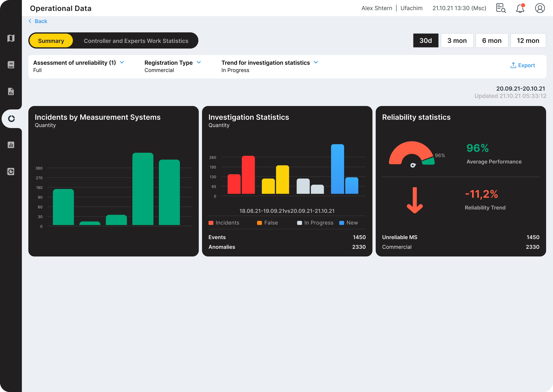Open the notebook history sidebar icon
The height and width of the screenshot is (392, 553).
coord(11,172)
